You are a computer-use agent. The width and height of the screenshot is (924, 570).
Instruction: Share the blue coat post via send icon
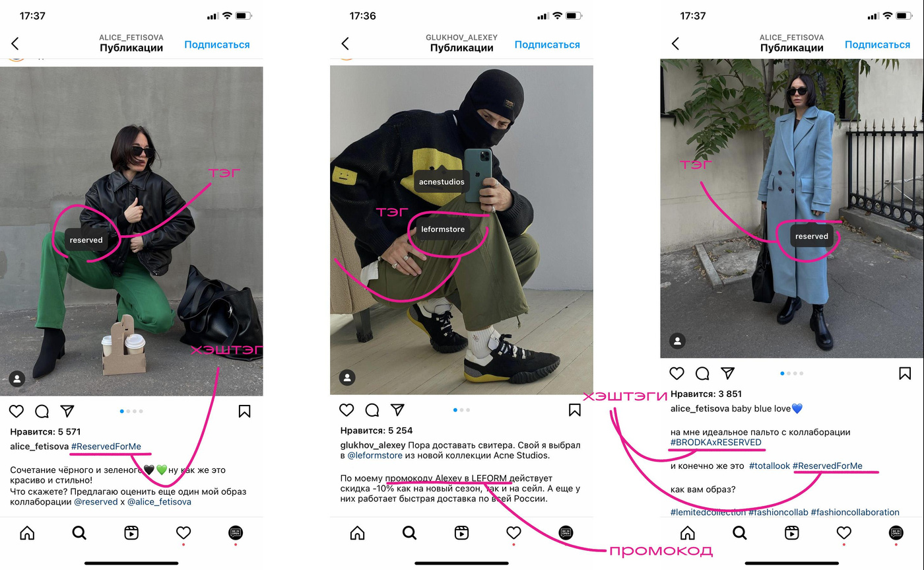727,373
